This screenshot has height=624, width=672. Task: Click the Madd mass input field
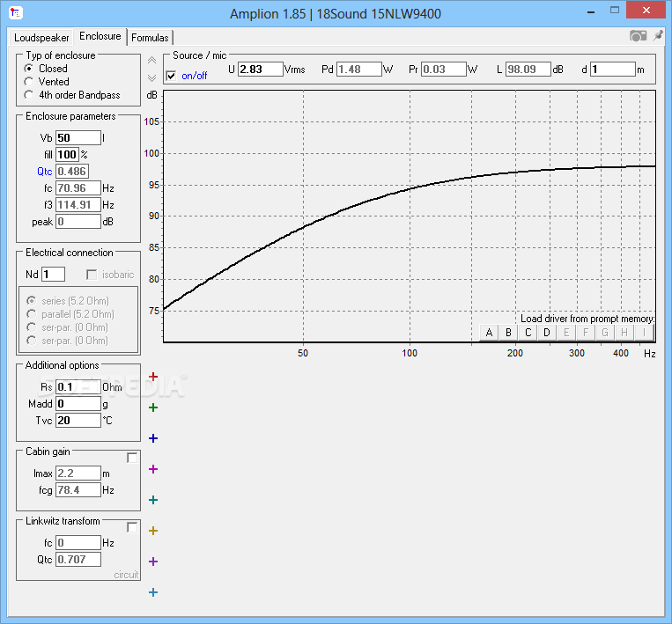point(78,404)
